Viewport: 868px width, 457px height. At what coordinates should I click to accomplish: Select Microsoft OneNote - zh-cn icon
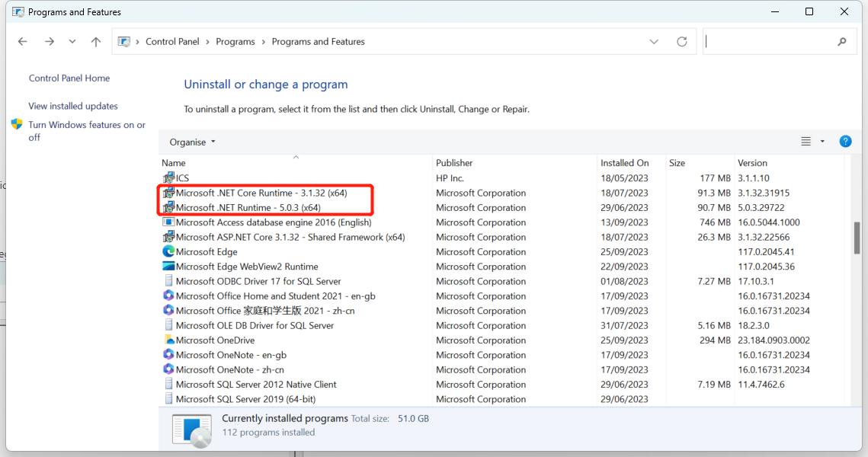tap(169, 369)
